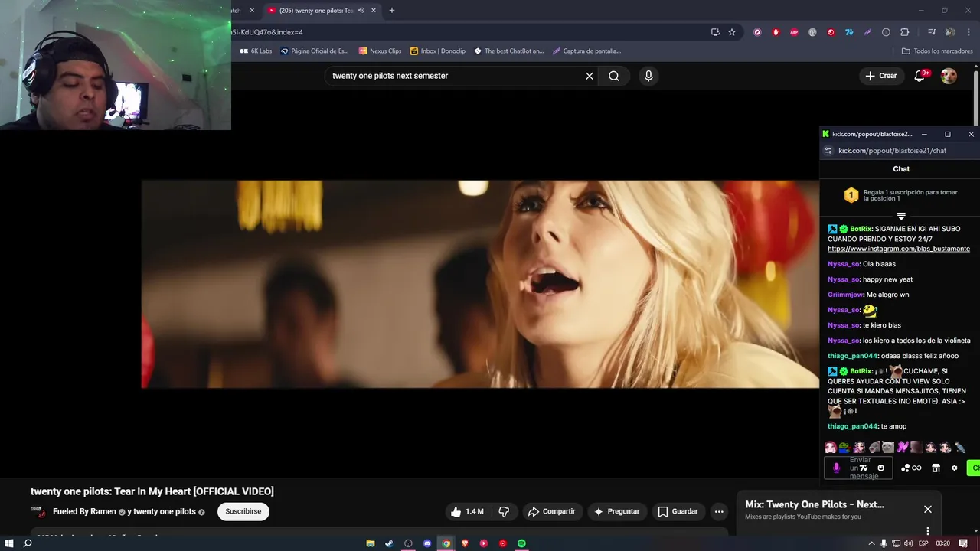Start voice search with the microphone
This screenshot has width=980, height=551.
(648, 76)
